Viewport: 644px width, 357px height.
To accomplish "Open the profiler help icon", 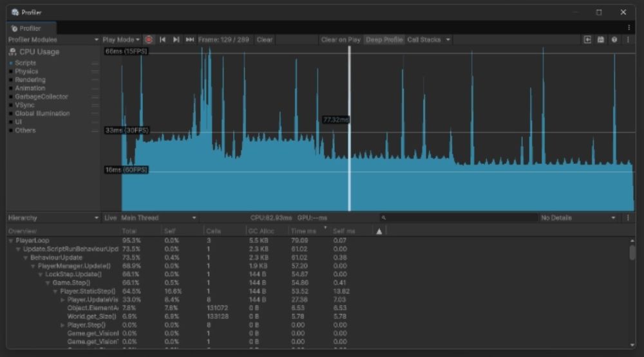I will pyautogui.click(x=614, y=40).
